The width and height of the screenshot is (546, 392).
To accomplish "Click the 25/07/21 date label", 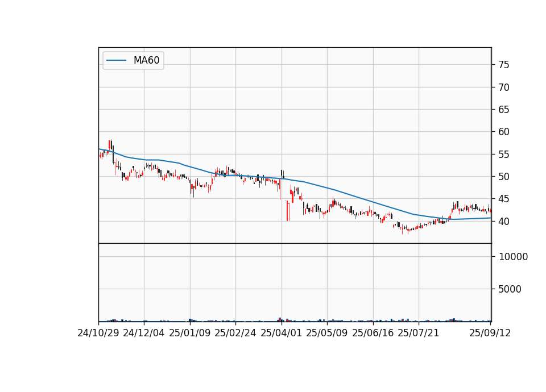I will 419,333.
